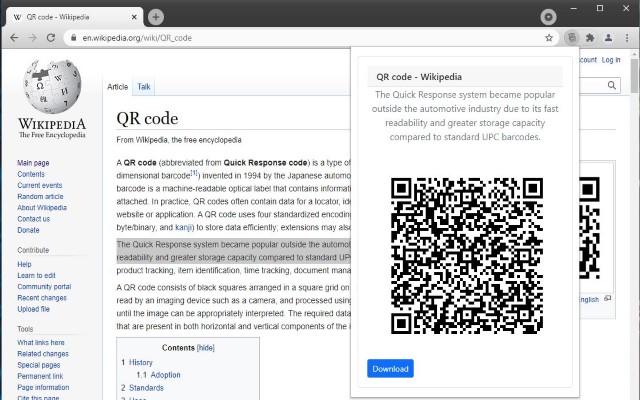
Task: Open Recent changes link
Action: point(42,298)
